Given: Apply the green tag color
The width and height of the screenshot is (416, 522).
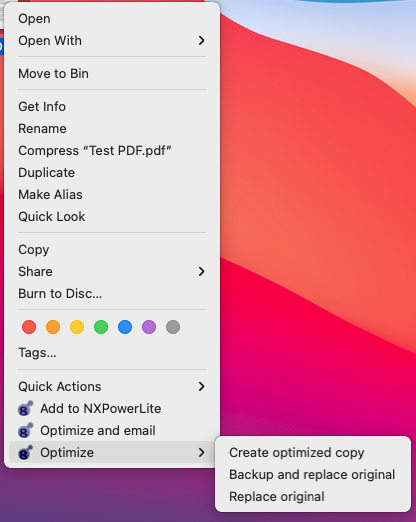Looking at the screenshot, I should 101,327.
